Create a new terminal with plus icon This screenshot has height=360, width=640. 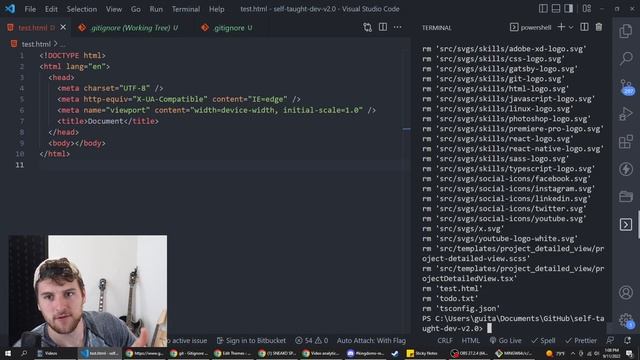click(561, 27)
